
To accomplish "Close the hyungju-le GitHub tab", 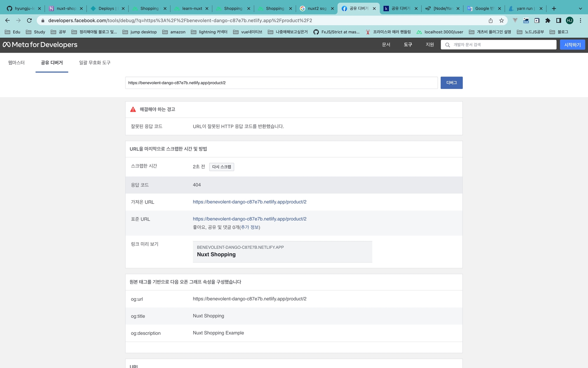I will click(x=39, y=9).
